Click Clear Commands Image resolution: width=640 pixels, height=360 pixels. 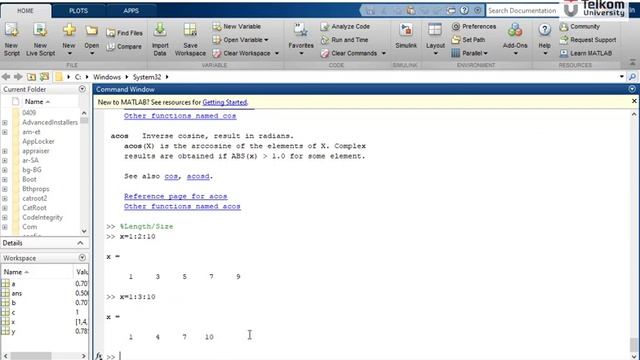(x=349, y=53)
